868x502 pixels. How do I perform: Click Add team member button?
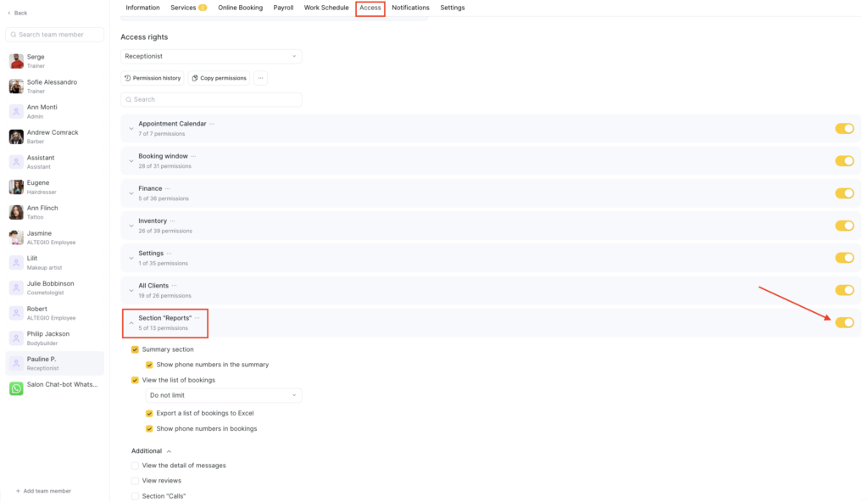click(x=43, y=491)
